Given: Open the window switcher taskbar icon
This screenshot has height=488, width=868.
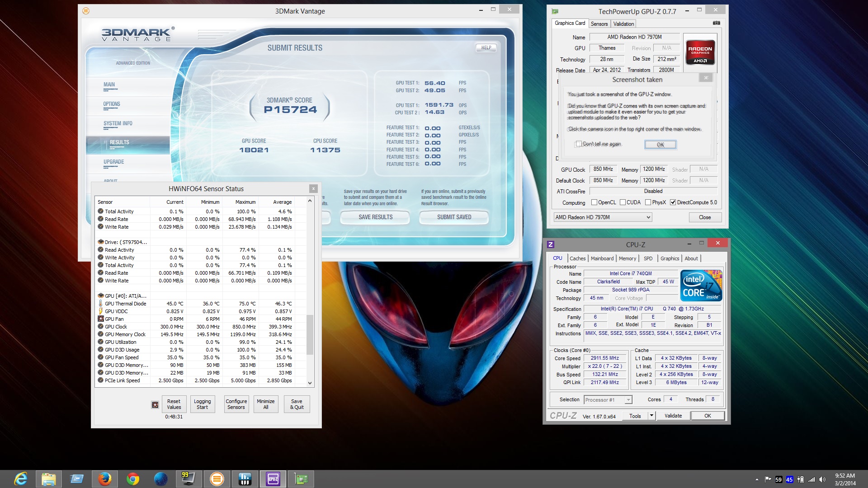Looking at the screenshot, I should (x=77, y=479).
